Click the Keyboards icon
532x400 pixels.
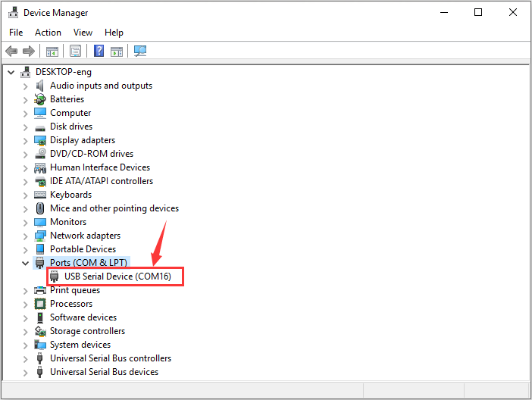[40, 195]
